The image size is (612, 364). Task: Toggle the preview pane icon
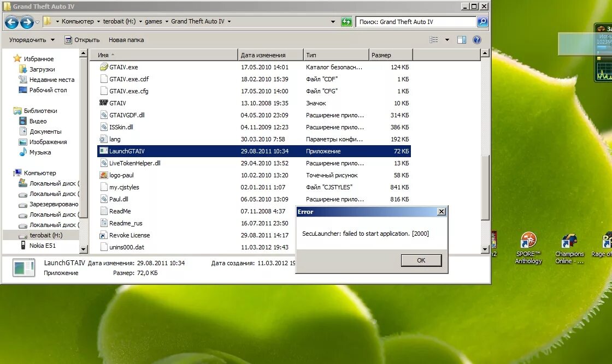462,40
